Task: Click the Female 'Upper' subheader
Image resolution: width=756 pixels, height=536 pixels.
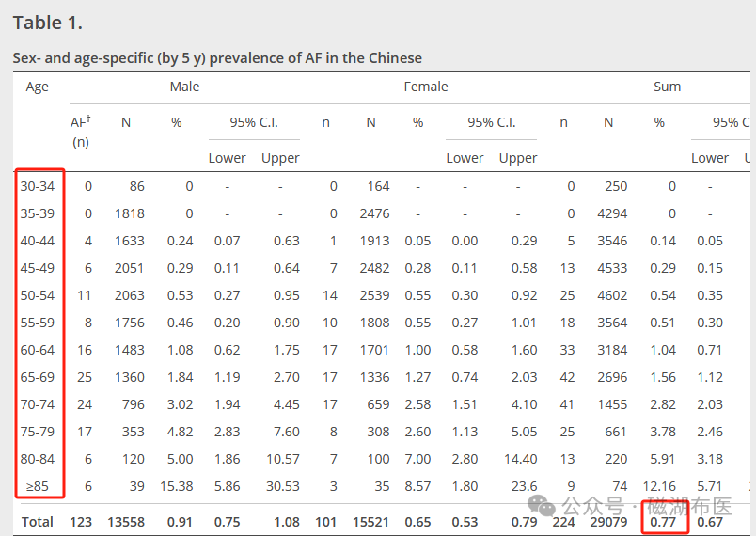Action: point(518,158)
